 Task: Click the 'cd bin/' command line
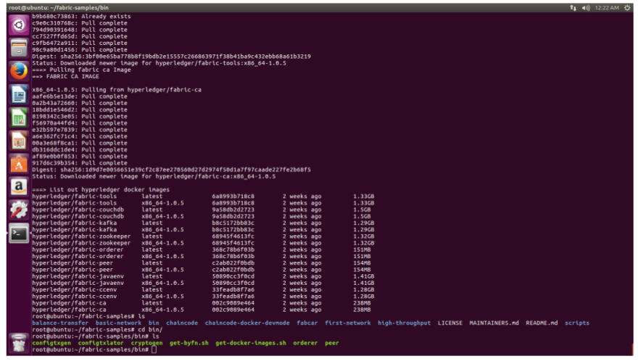(97, 330)
